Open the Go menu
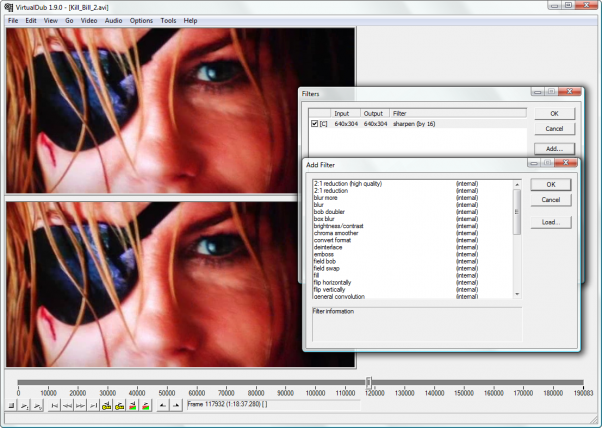This screenshot has width=602, height=428. (69, 21)
